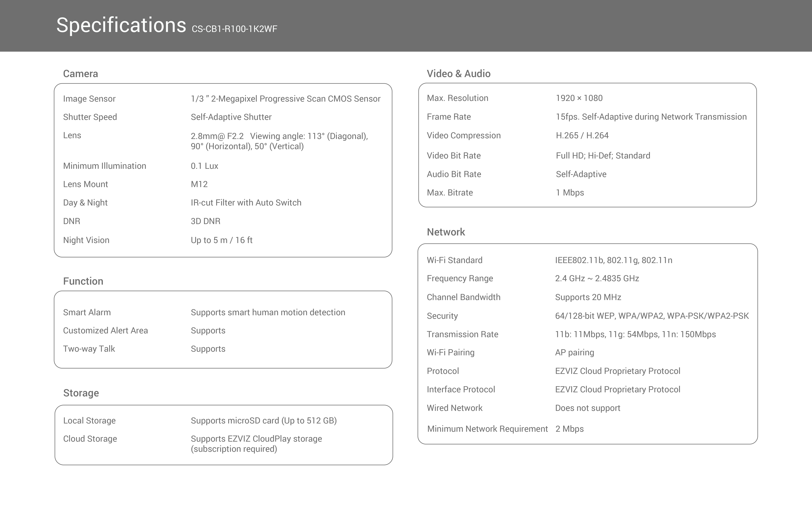Click the Local Storage label
Screen dimensions: 812x508
pyautogui.click(x=89, y=421)
